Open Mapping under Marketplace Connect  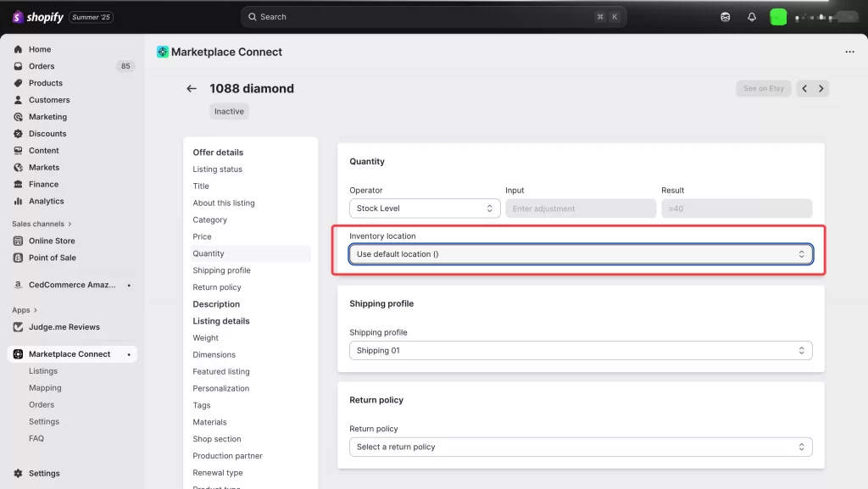point(45,388)
